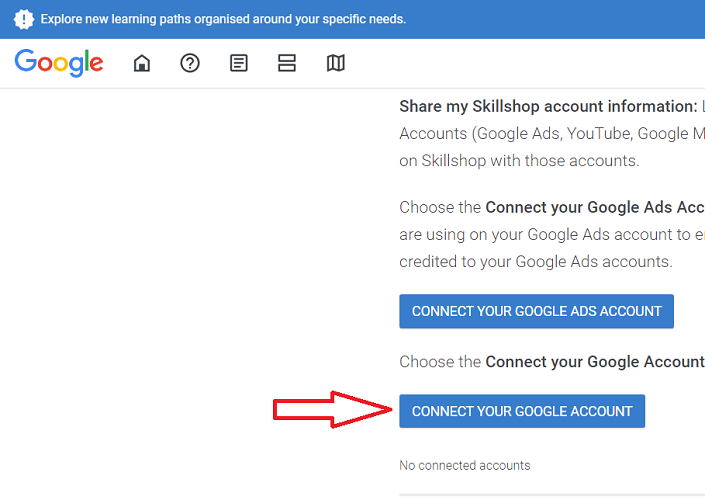The height and width of the screenshot is (500, 705).
Task: Open the stacked rows catalog icon
Action: coord(287,63)
